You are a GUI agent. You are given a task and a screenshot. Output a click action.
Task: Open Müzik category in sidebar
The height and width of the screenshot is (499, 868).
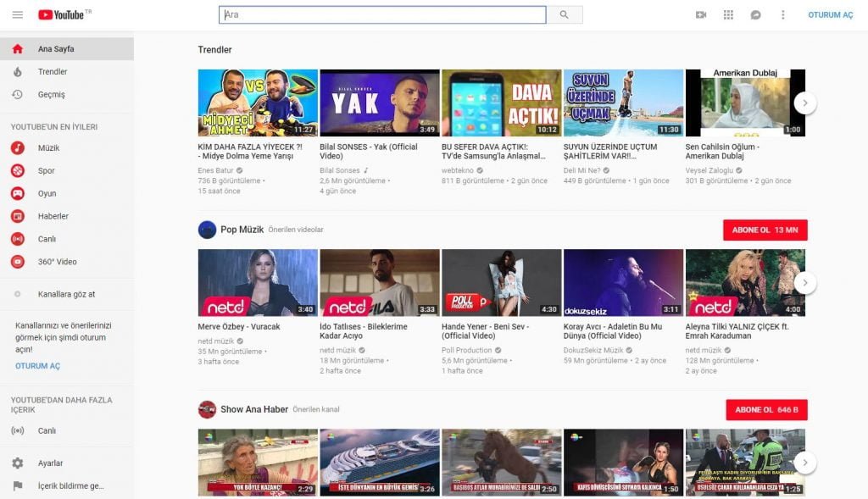pos(48,148)
